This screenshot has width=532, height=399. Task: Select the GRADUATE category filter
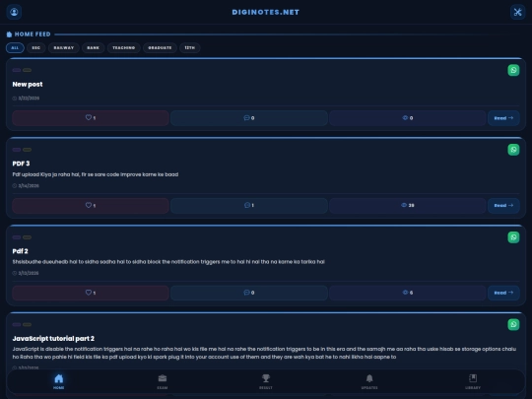pyautogui.click(x=160, y=48)
